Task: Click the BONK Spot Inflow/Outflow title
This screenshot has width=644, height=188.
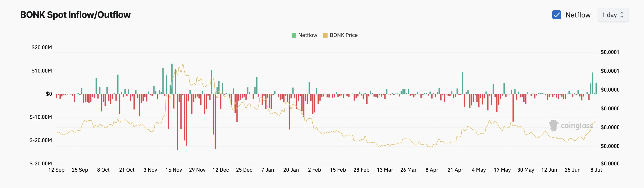Action: 75,15
